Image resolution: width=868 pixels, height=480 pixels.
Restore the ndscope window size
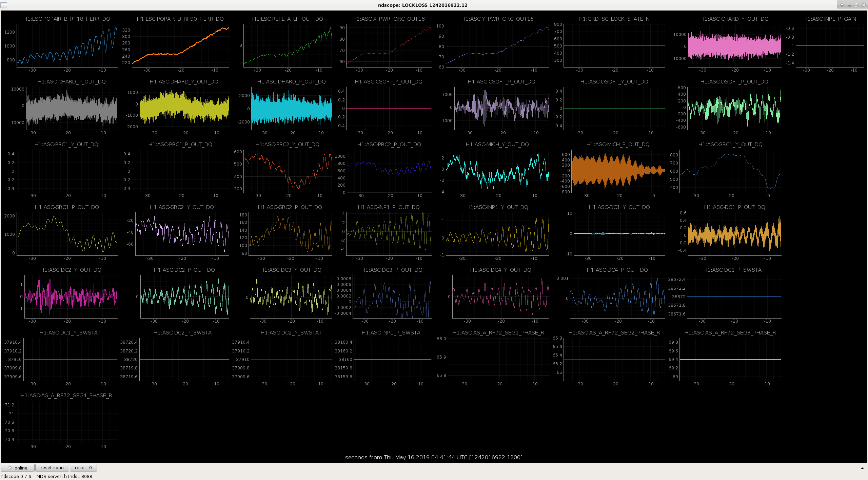[x=856, y=5]
